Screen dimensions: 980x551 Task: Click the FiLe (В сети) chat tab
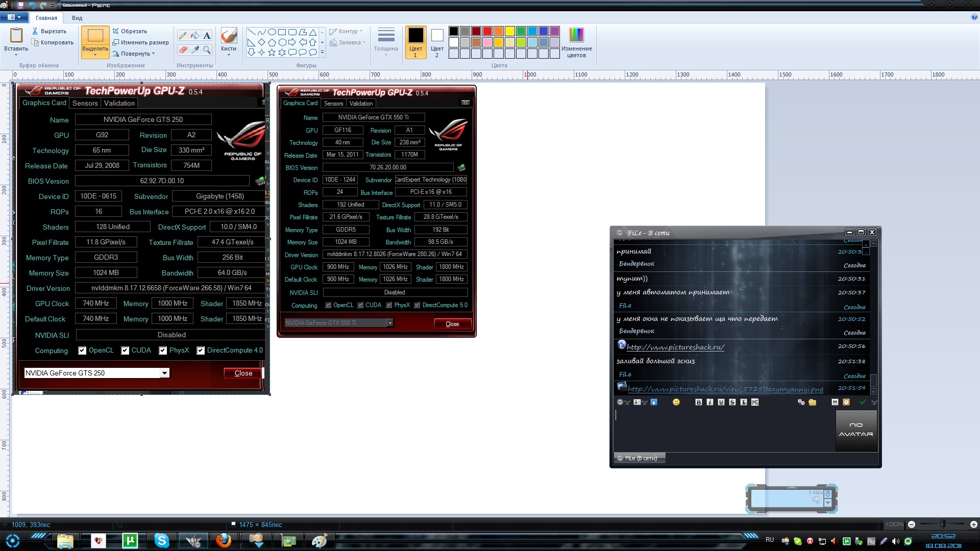[640, 458]
